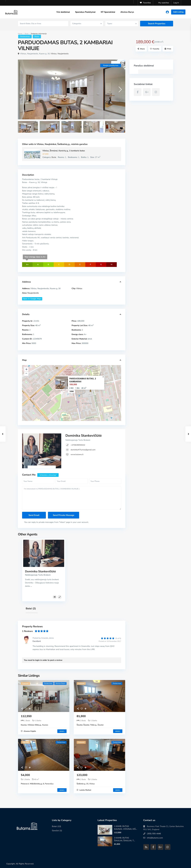Select the energy class D segment

[69, 265]
